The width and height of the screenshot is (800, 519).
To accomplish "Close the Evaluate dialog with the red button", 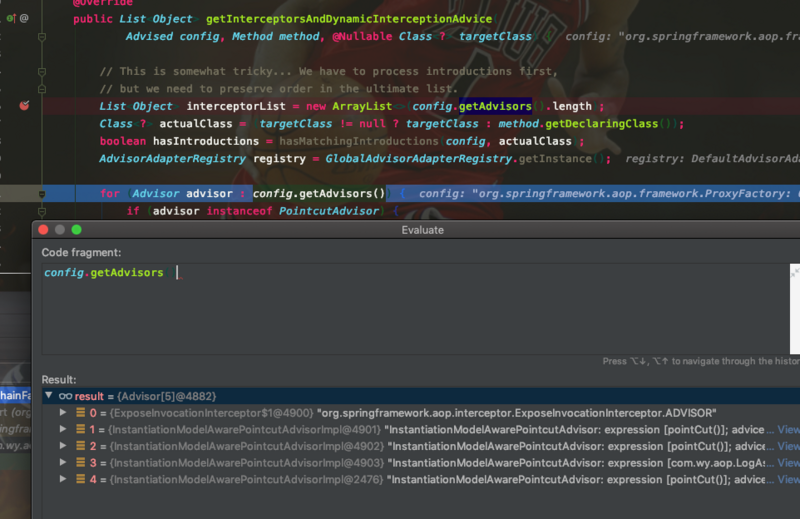I will 43,230.
